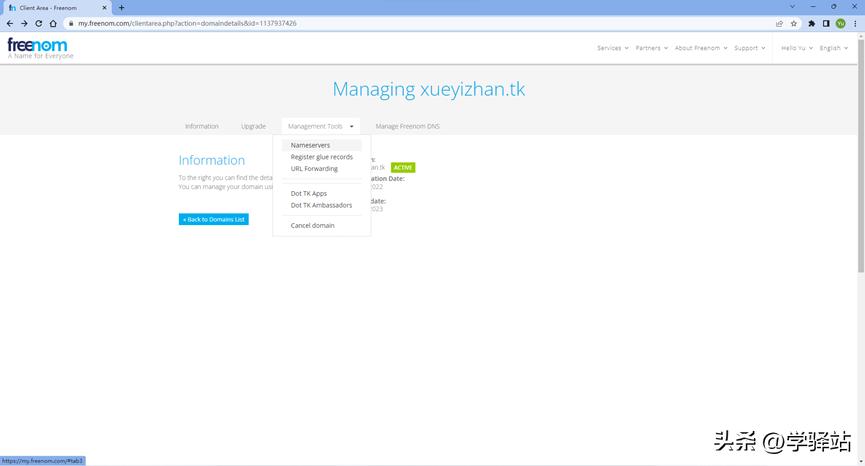Open the Chrome three-dot menu
This screenshot has height=466, width=865.
(x=855, y=24)
